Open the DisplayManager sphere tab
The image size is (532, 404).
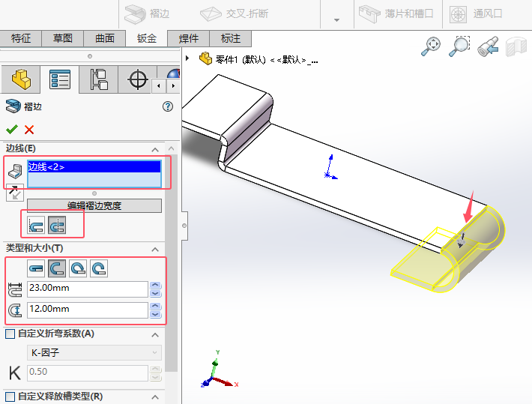(173, 73)
